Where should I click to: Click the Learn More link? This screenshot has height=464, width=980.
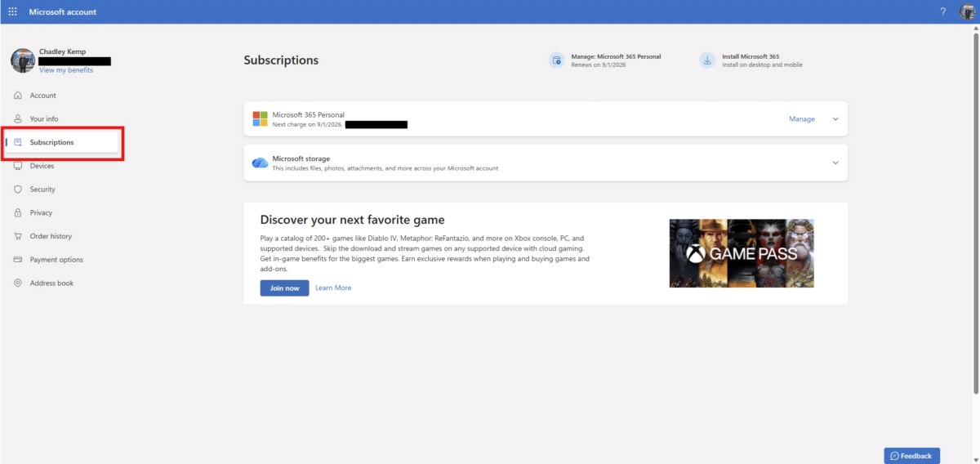333,288
